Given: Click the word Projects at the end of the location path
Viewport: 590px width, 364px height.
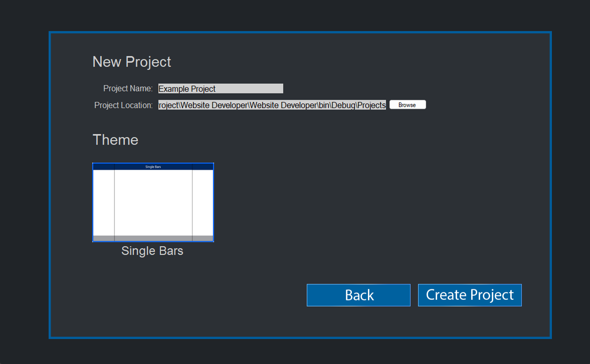Looking at the screenshot, I should tap(371, 105).
